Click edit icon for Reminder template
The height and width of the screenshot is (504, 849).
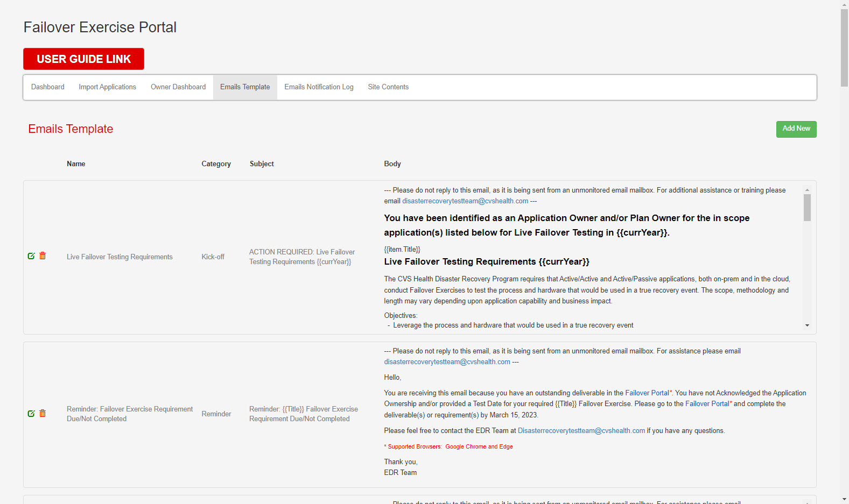click(x=31, y=414)
